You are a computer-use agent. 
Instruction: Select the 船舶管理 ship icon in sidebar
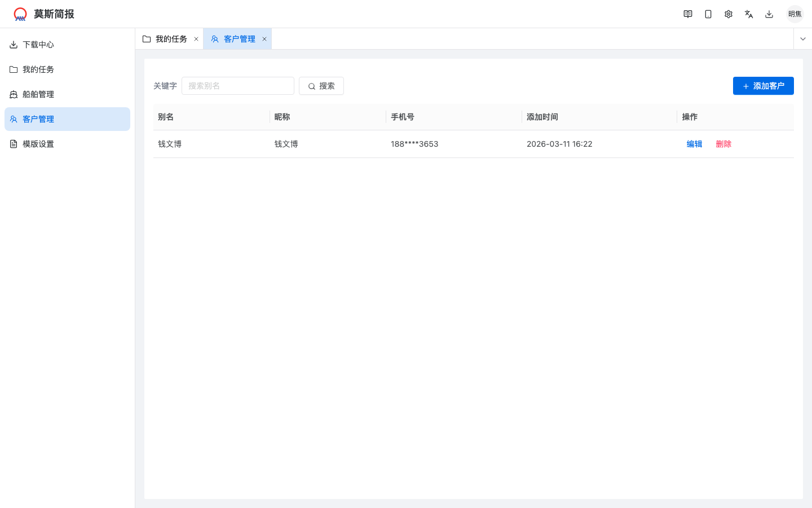(x=13, y=94)
